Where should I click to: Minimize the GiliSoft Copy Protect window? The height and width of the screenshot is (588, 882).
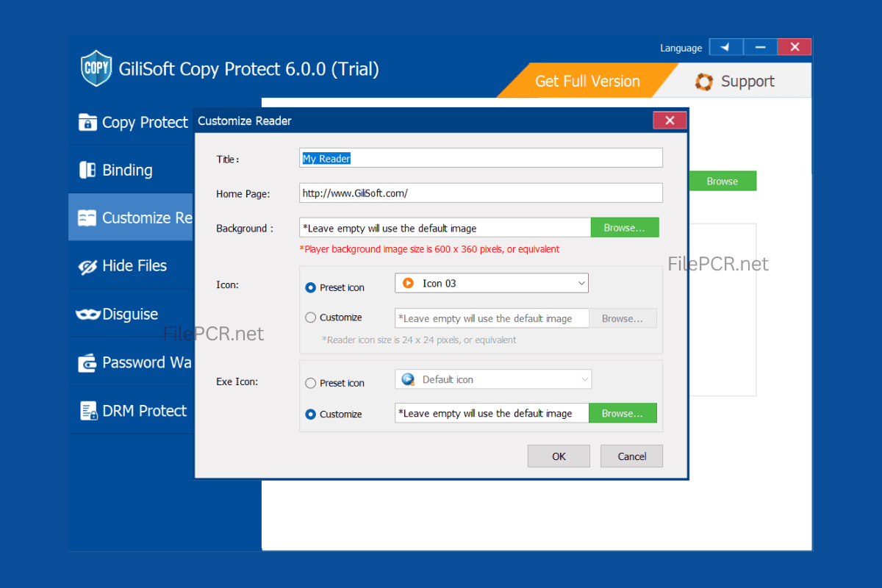[760, 47]
